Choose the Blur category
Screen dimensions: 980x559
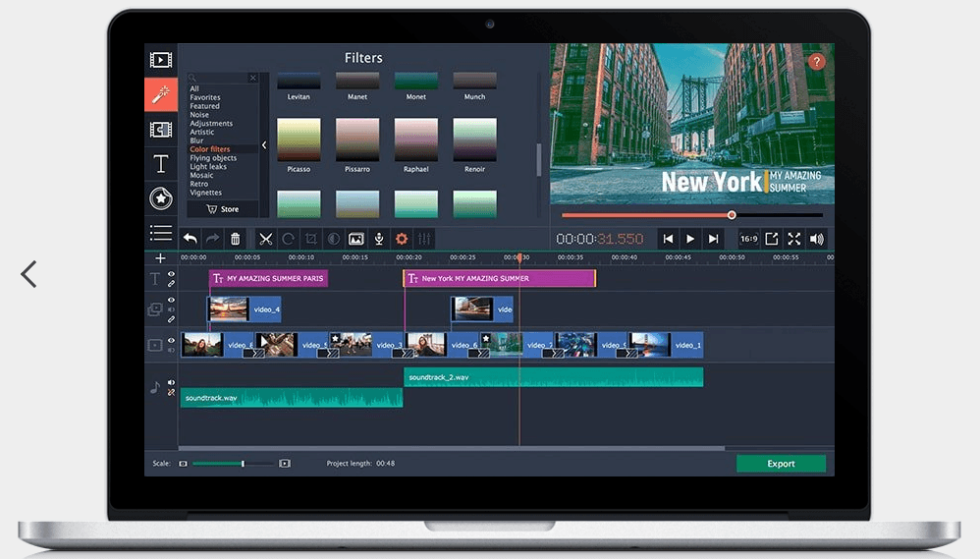(x=196, y=140)
